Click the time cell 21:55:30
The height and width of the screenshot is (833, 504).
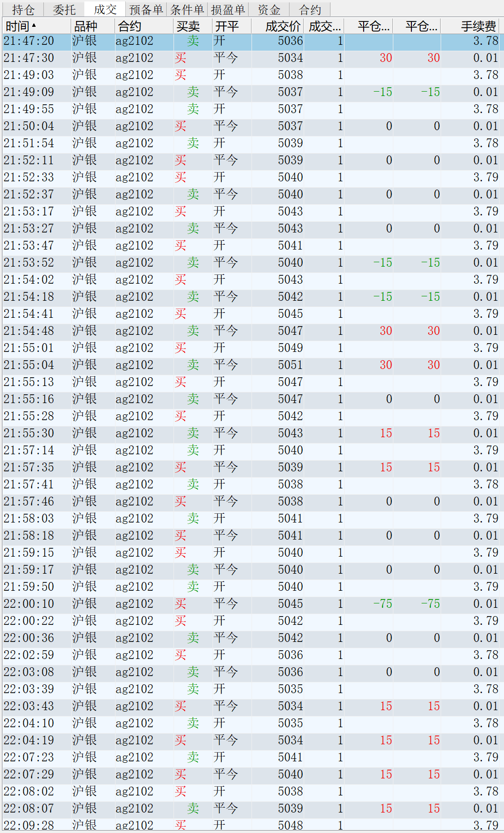29,433
